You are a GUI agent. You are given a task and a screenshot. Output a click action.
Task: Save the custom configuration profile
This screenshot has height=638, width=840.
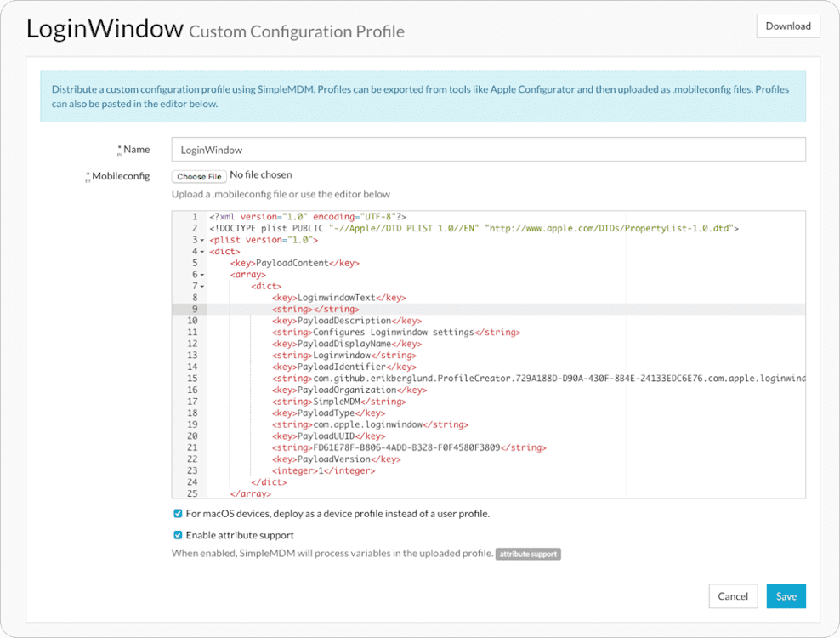tap(786, 596)
